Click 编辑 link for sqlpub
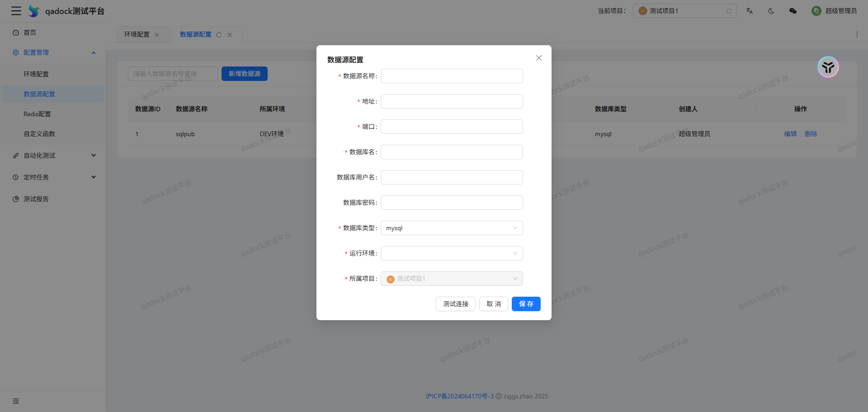The height and width of the screenshot is (412, 868). 791,134
